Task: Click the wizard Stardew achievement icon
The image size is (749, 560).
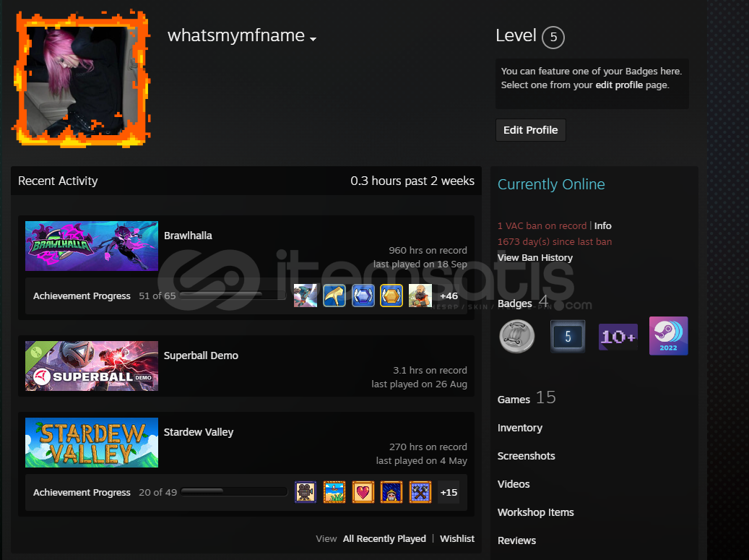Action: tap(391, 492)
